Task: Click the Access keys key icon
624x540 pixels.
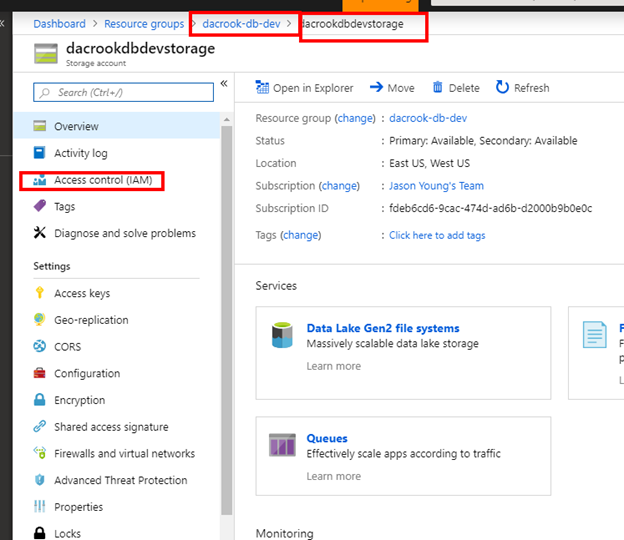Action: 39,292
